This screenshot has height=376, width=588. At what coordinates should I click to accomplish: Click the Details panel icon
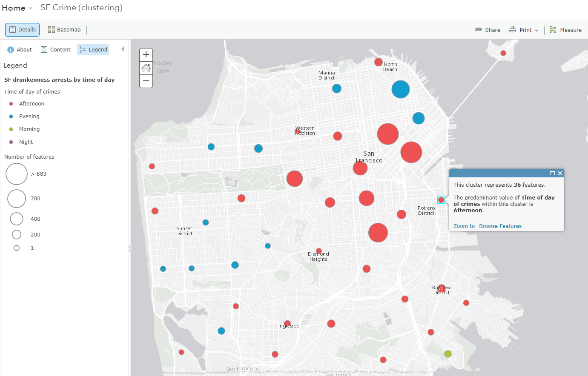tap(22, 30)
